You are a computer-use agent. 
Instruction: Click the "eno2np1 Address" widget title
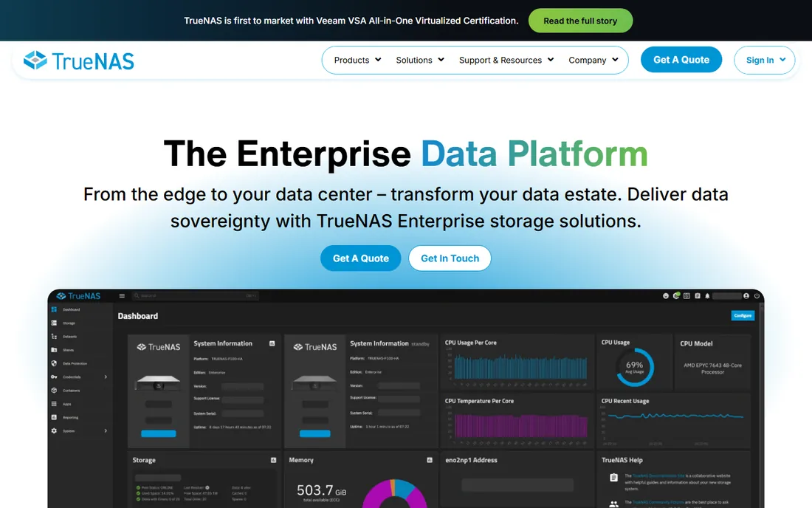tap(471, 460)
